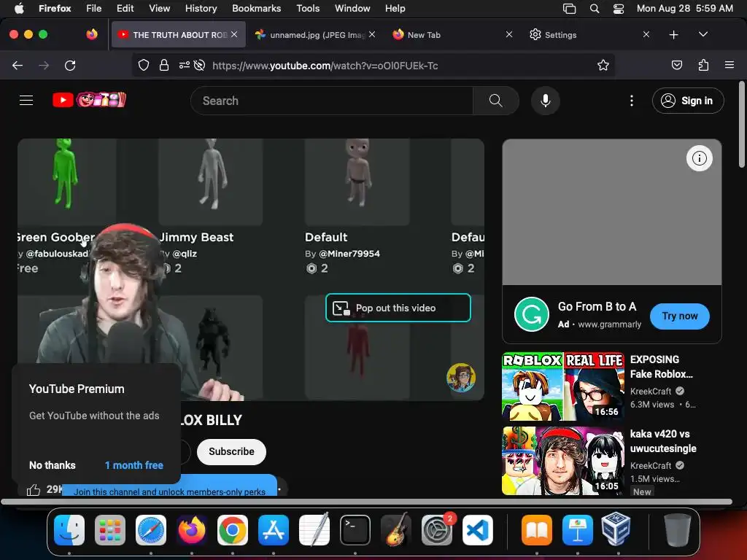The height and width of the screenshot is (560, 747).
Task: Open VirtualBox from the Dock
Action: point(616,529)
